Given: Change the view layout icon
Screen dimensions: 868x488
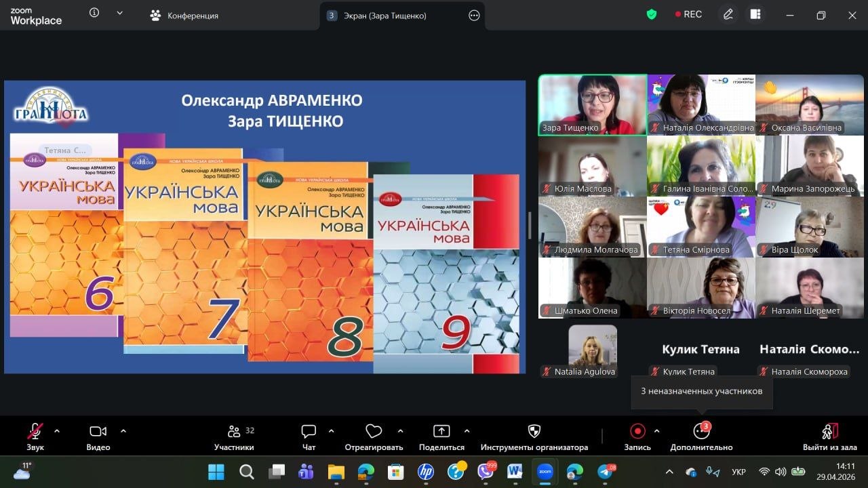Looking at the screenshot, I should tap(755, 14).
